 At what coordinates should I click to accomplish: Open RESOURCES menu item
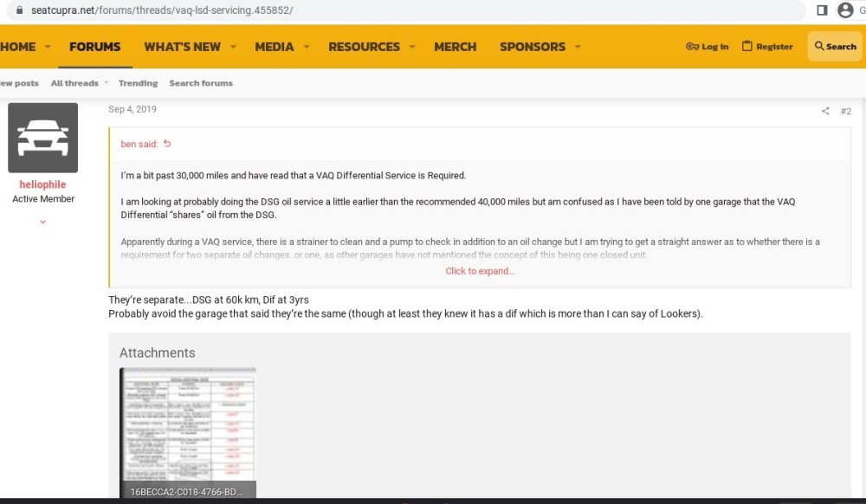coord(364,47)
